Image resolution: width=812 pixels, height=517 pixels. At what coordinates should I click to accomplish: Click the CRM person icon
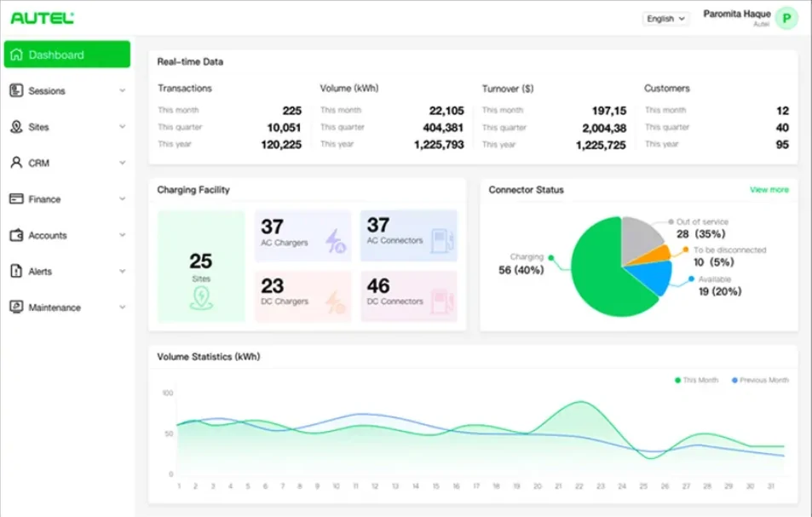pyautogui.click(x=16, y=163)
